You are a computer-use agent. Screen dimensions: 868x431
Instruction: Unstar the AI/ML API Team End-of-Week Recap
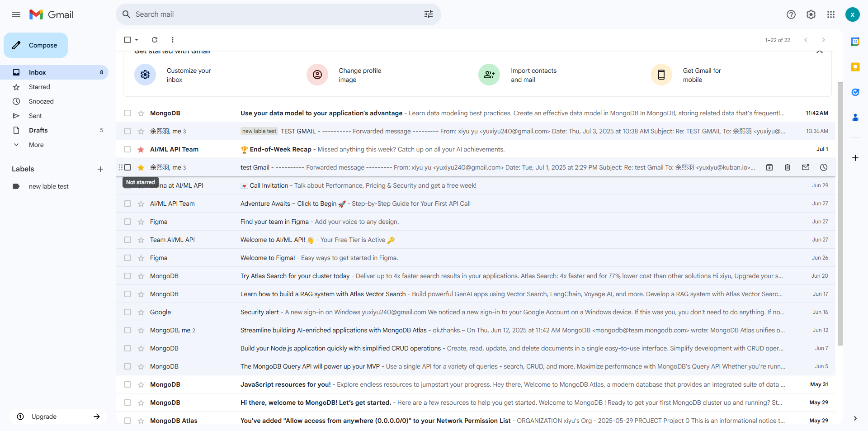click(141, 149)
